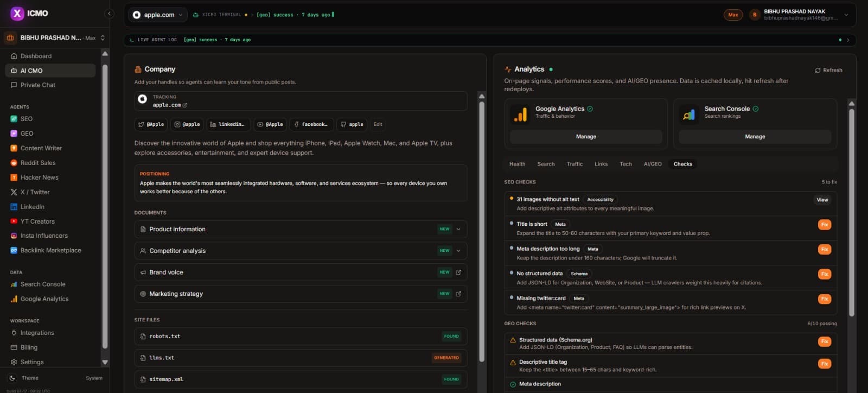Edit the company social handles
The height and width of the screenshot is (393, 868).
click(x=378, y=124)
